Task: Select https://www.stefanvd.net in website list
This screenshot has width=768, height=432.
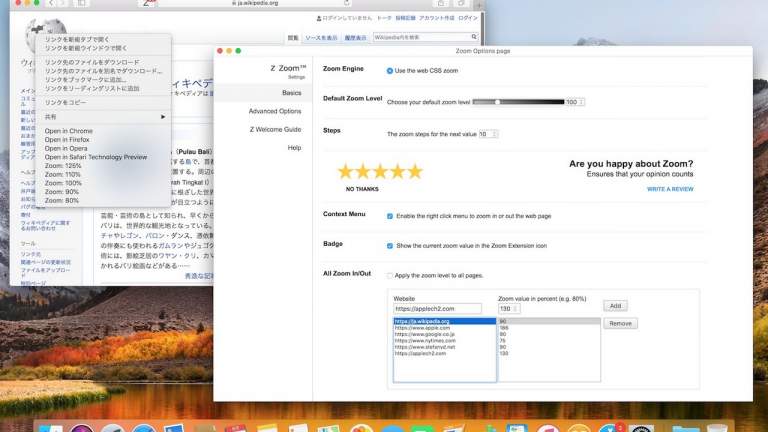Action: [444, 347]
